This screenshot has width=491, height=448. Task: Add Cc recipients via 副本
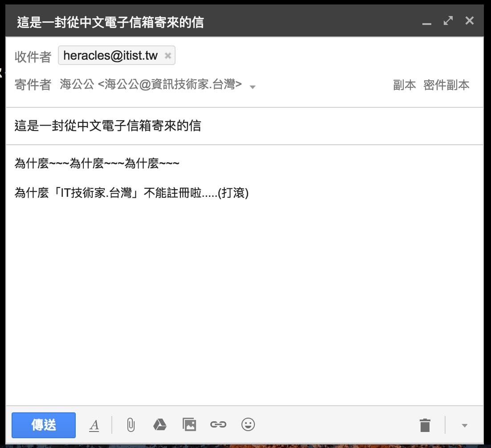click(404, 85)
